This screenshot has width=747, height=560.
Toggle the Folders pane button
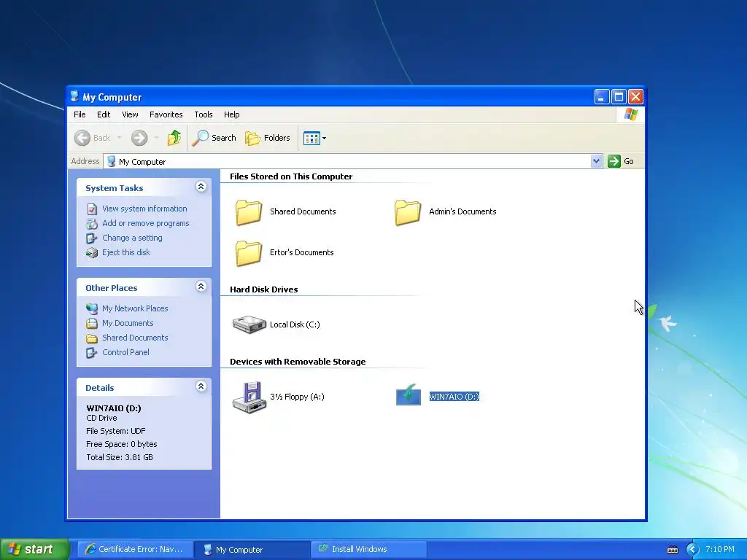[267, 138]
